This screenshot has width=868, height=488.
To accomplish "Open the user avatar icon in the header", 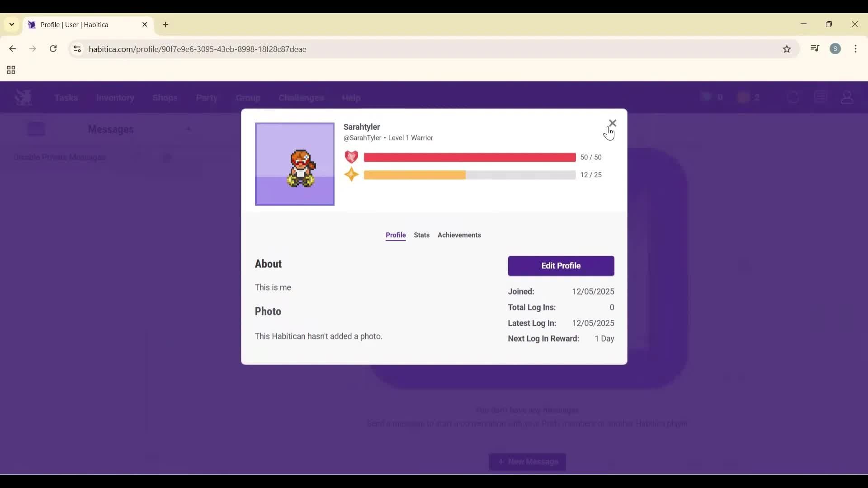I will [847, 97].
